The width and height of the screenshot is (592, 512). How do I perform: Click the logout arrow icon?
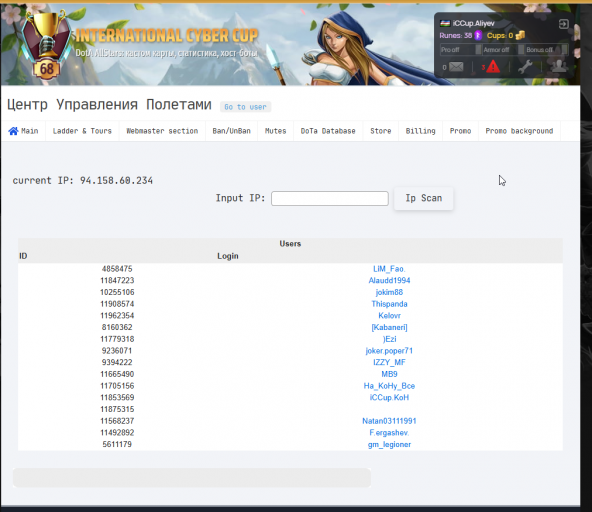tap(563, 24)
